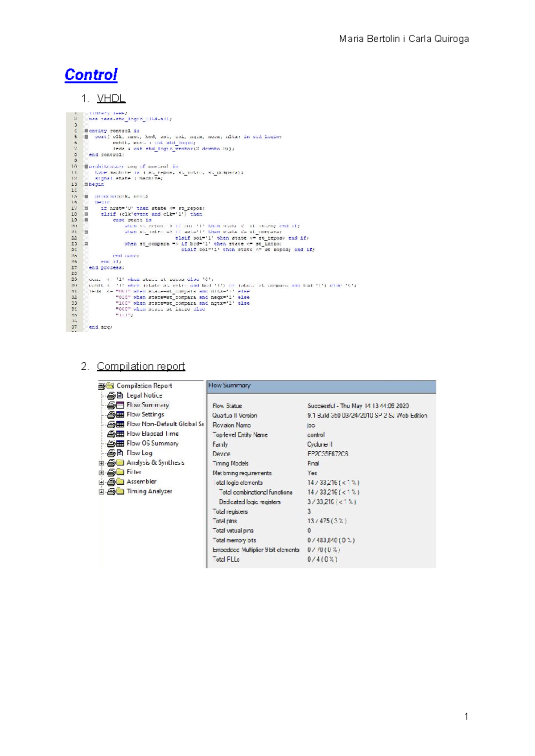Click the '13 / 475' total pins value
535x756 pixels.
(327, 521)
